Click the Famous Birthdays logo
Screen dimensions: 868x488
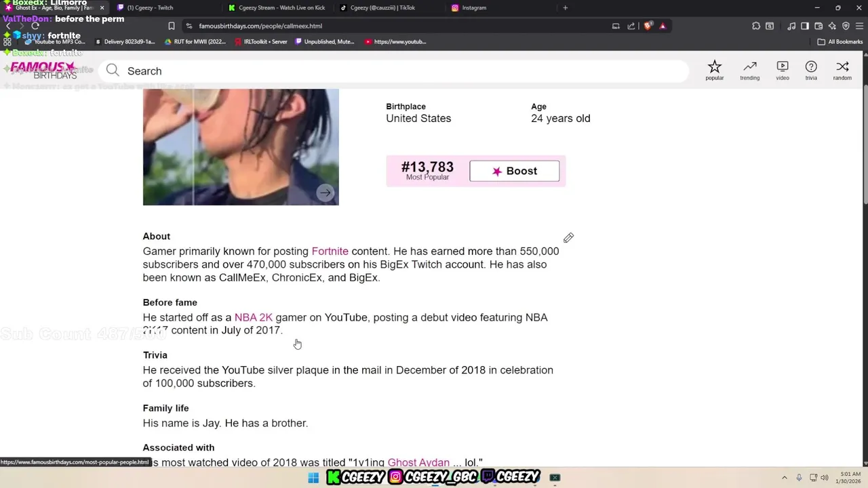43,70
